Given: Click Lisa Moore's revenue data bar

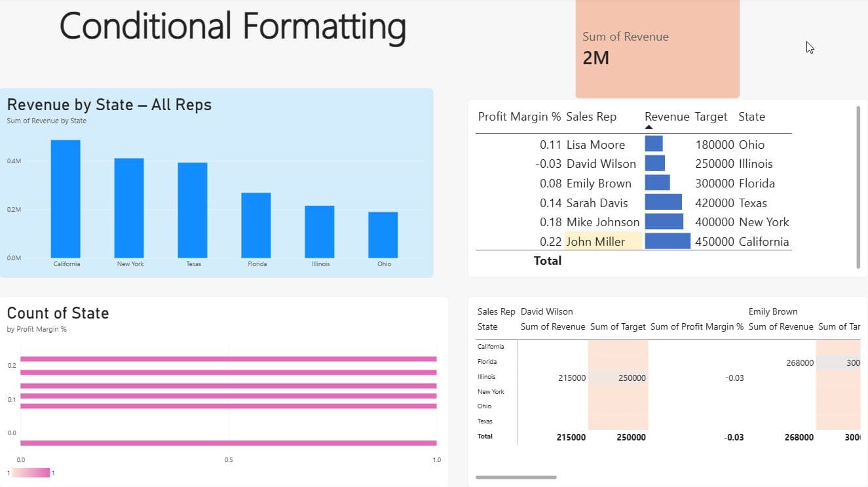Looking at the screenshot, I should [x=654, y=144].
